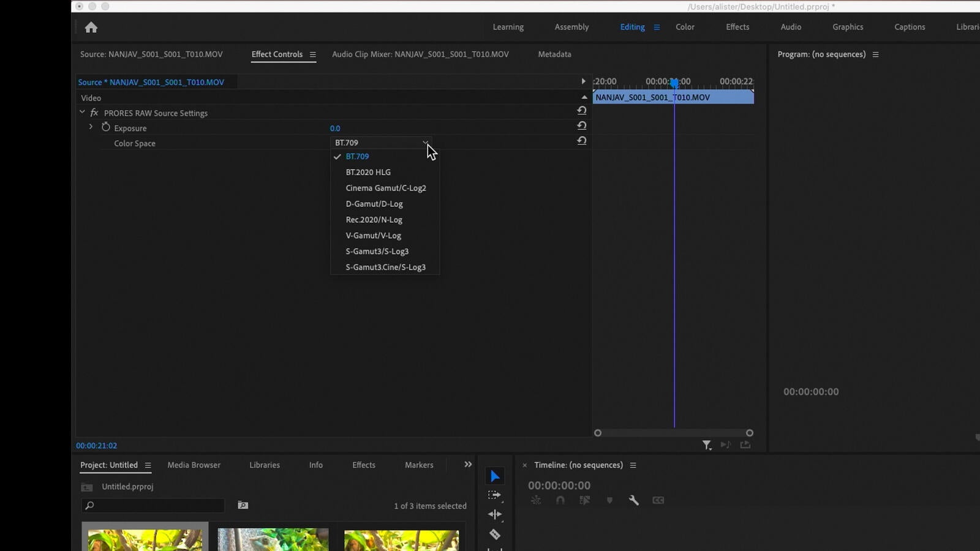Image resolution: width=980 pixels, height=551 pixels.
Task: Open the Effect Controls panel menu
Action: click(x=312, y=54)
